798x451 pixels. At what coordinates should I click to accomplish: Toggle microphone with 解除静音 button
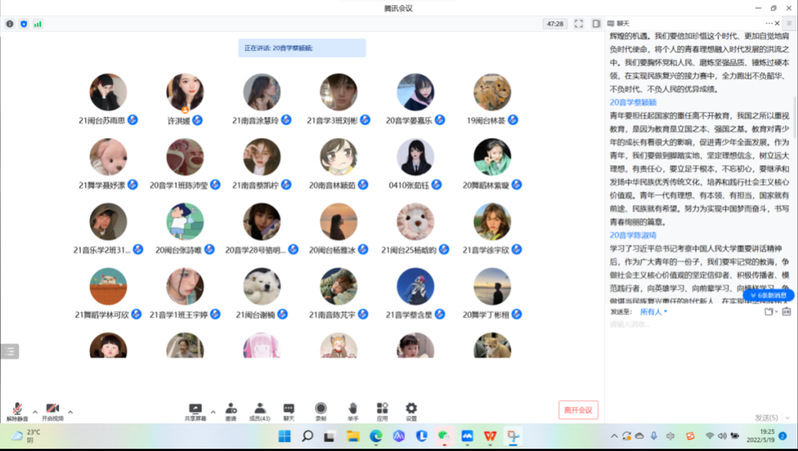click(x=16, y=411)
